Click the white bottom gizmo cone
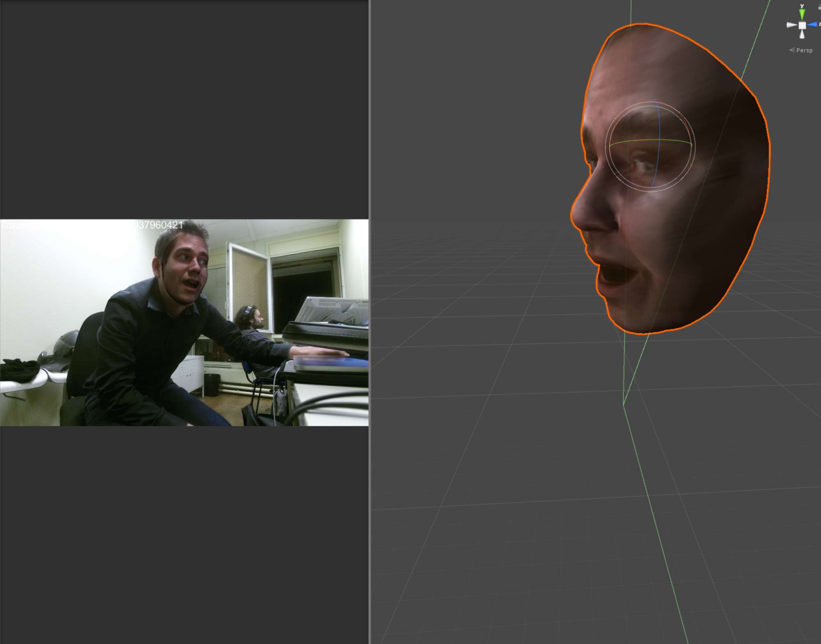821x644 pixels. [x=802, y=34]
